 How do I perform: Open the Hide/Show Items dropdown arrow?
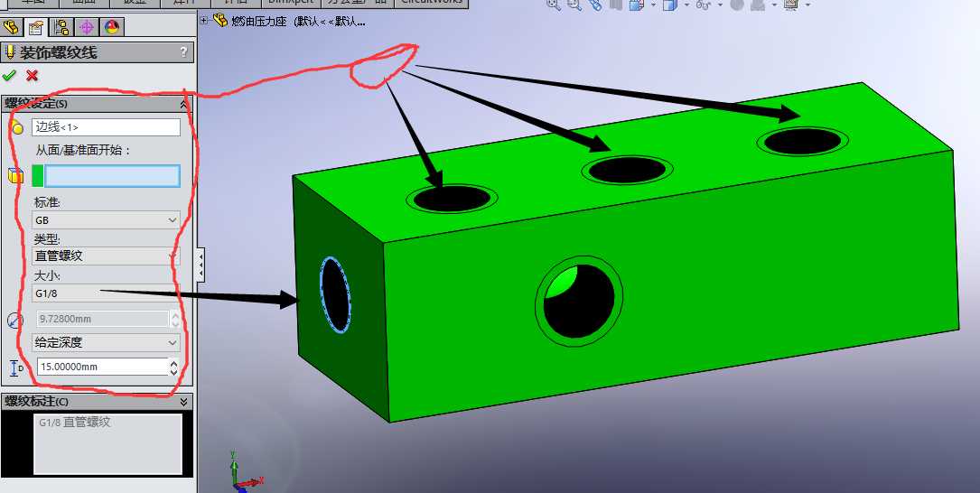tap(720, 5)
